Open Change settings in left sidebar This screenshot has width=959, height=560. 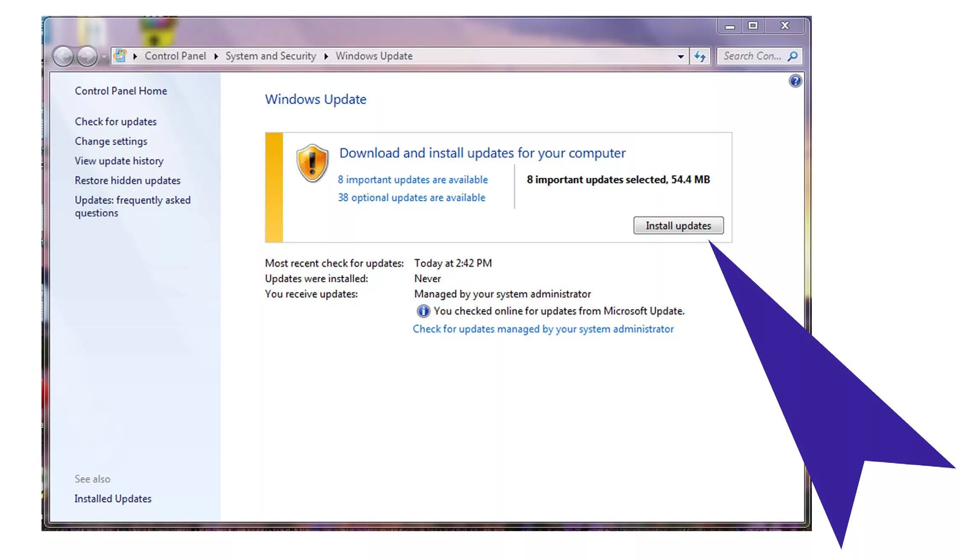[111, 141]
